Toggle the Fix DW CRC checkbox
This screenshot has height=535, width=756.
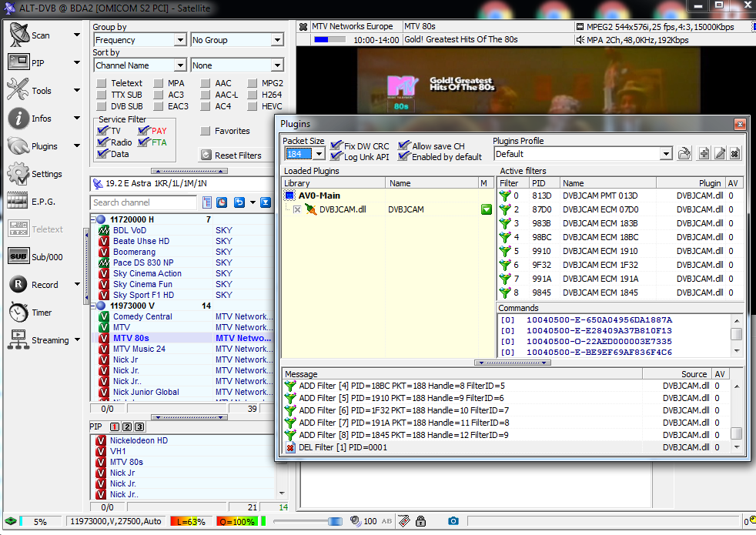[x=336, y=145]
